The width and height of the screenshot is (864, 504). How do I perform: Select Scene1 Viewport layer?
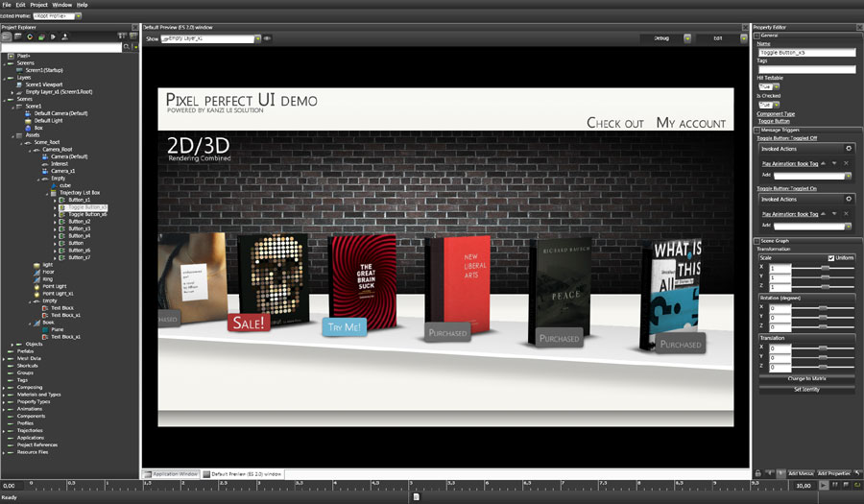tap(44, 84)
